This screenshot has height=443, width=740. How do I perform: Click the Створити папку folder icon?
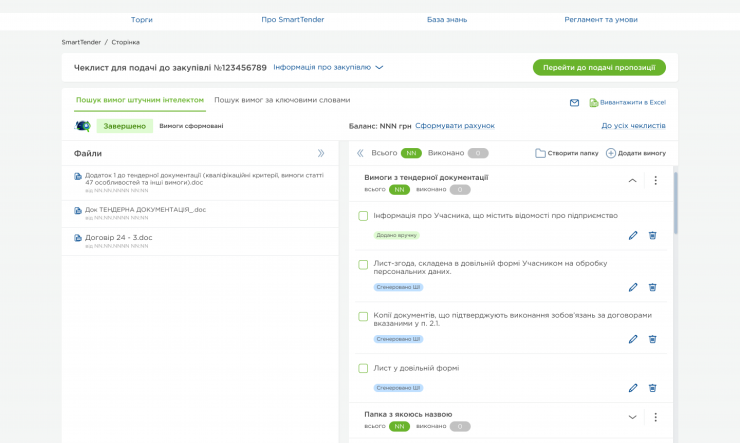[540, 153]
